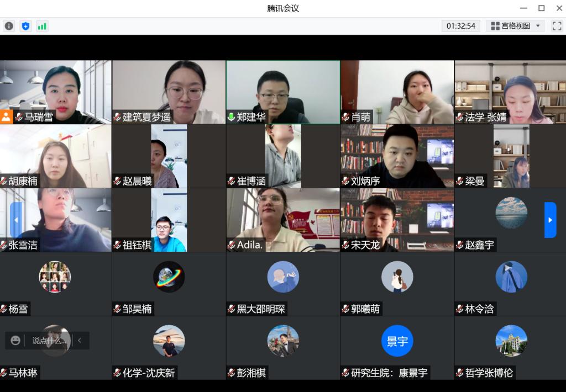Click the muted mic icon of 肖萌
The width and height of the screenshot is (566, 392).
pyautogui.click(x=345, y=117)
